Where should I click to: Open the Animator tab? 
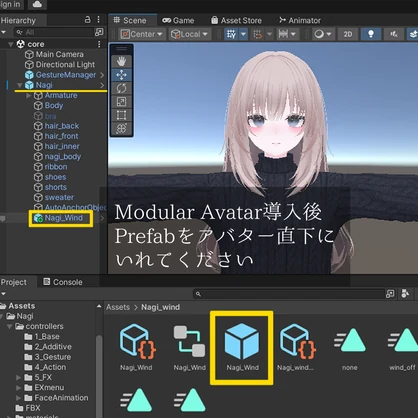click(300, 20)
